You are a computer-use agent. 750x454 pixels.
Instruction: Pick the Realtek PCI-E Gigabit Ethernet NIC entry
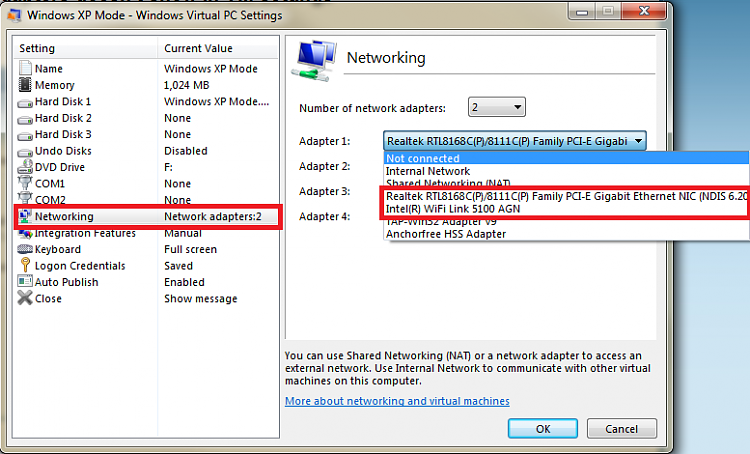[x=566, y=196]
